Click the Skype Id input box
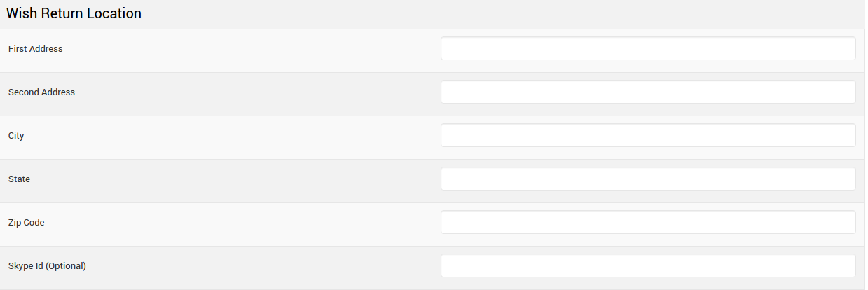This screenshot has width=868, height=290. 648,266
